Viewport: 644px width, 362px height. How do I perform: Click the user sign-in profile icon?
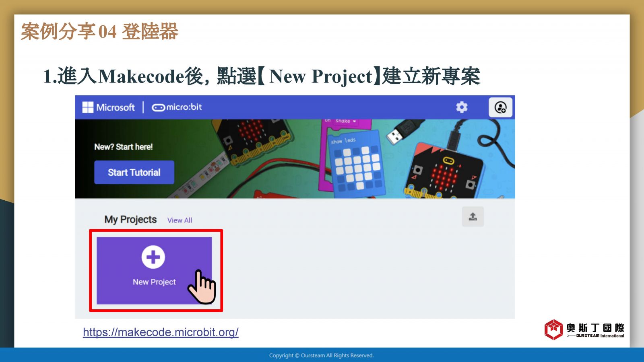[500, 107]
